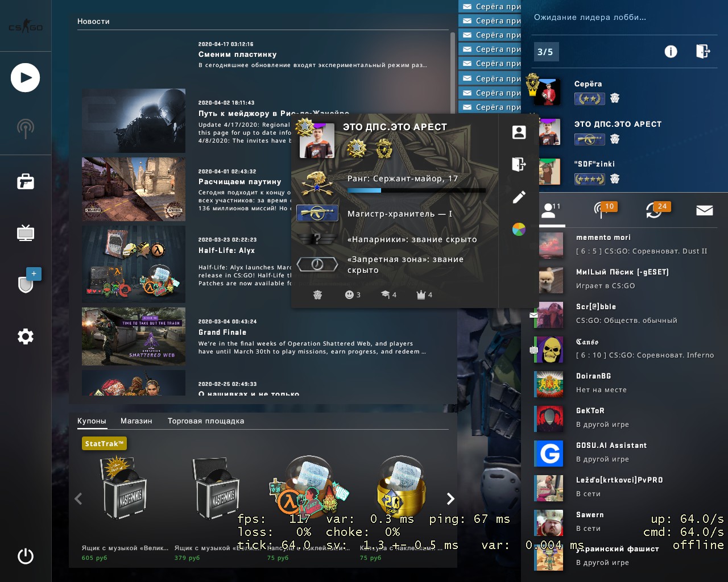Viewport: 728px width, 582px height.
Task: Click the "3/5" lobby player counter
Action: (x=545, y=52)
